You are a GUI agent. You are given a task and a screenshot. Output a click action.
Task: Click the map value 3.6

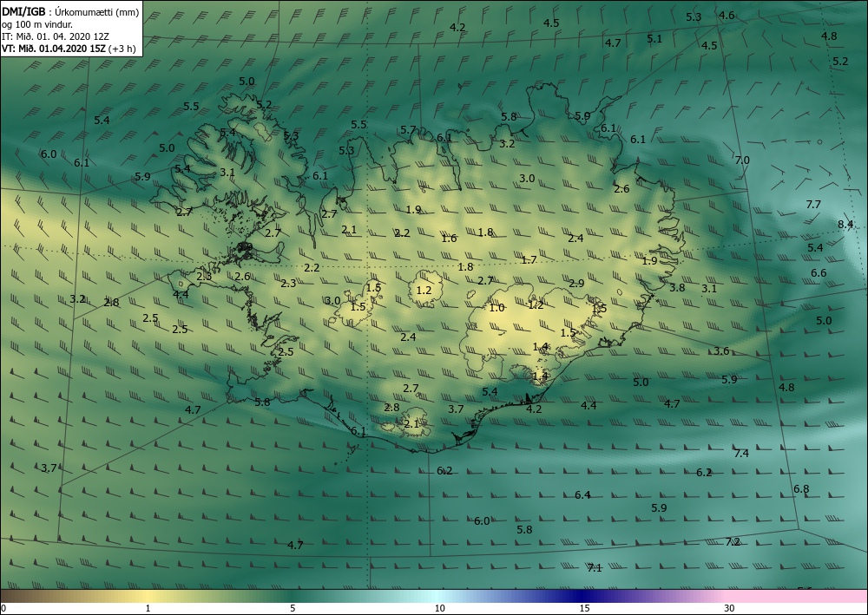(721, 351)
